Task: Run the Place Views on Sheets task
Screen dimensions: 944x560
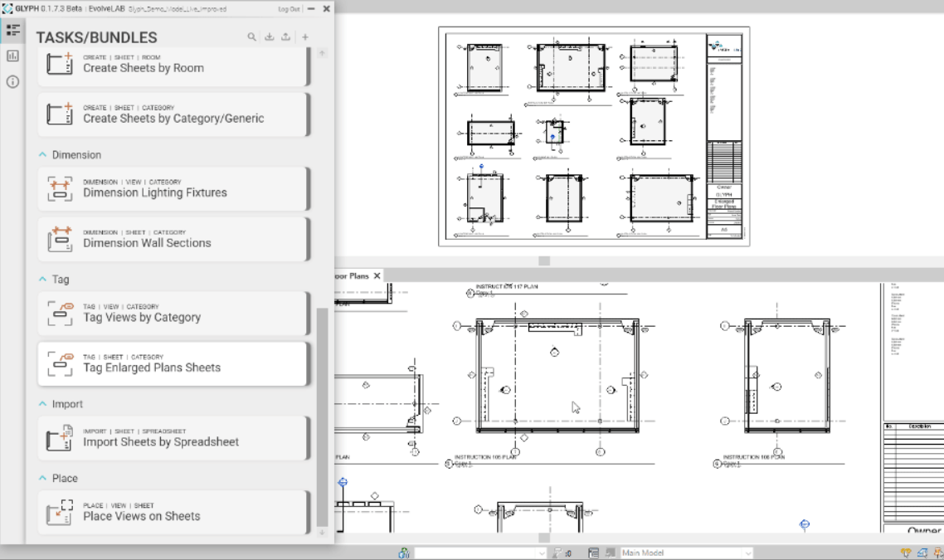Action: 174,513
